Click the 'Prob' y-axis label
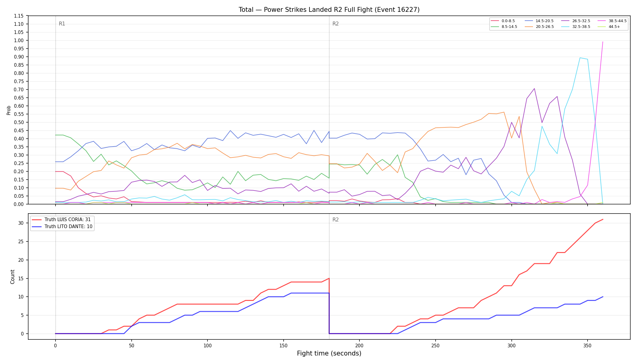Viewport: 637px width, 364px height. tap(8, 110)
